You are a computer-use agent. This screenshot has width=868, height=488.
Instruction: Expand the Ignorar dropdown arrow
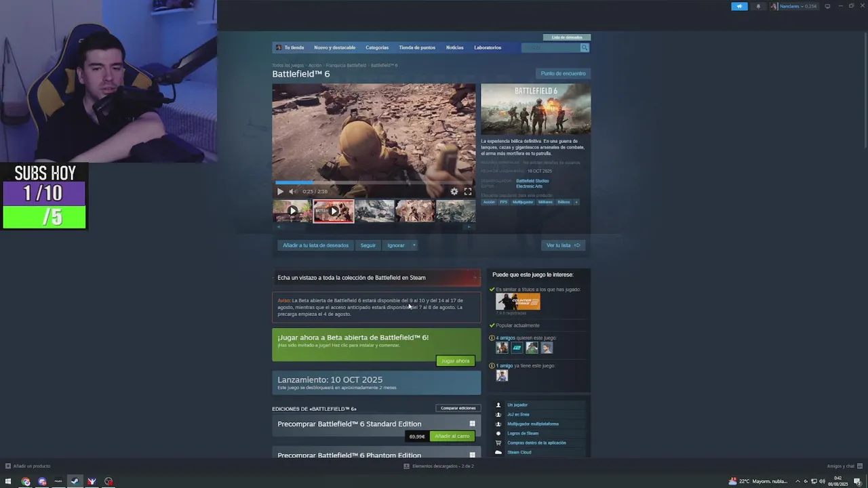[x=414, y=245]
